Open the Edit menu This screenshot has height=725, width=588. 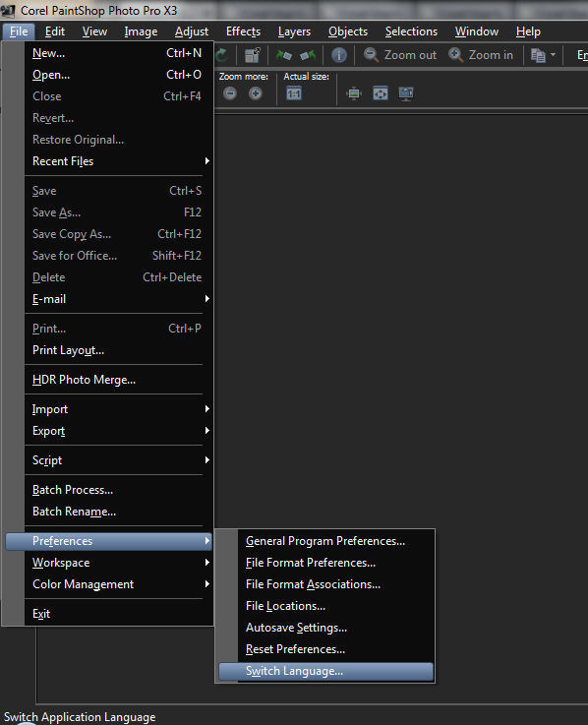tap(54, 31)
